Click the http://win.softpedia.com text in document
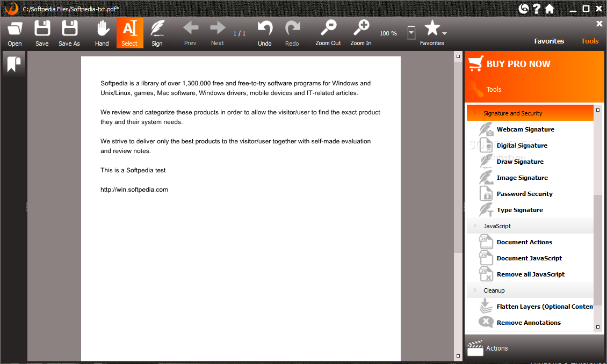This screenshot has width=607, height=364. coord(134,190)
